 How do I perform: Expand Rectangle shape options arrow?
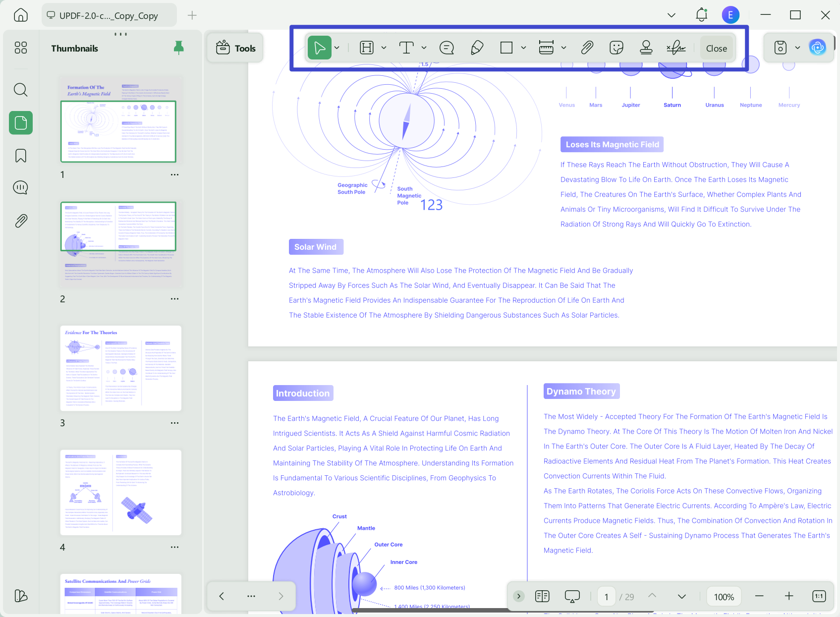(523, 48)
